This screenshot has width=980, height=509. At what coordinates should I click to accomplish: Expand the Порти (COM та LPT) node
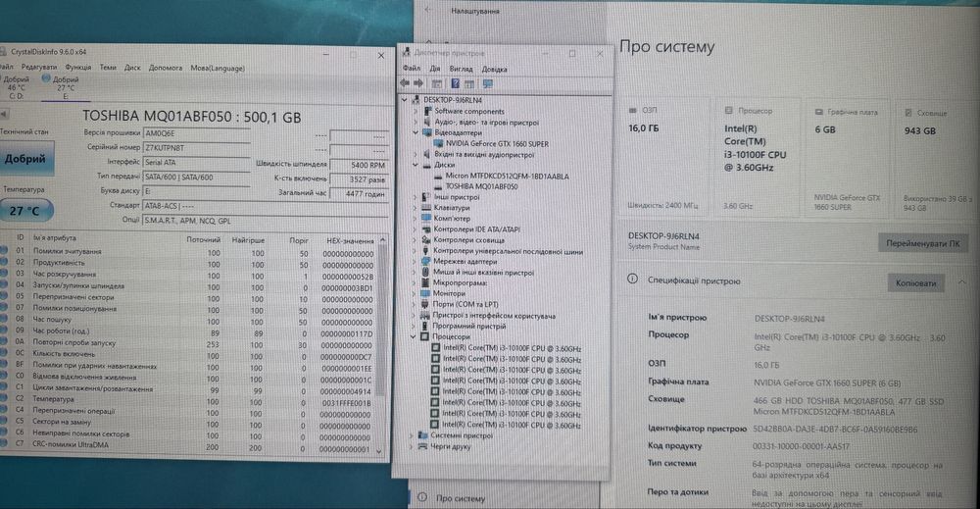point(415,305)
